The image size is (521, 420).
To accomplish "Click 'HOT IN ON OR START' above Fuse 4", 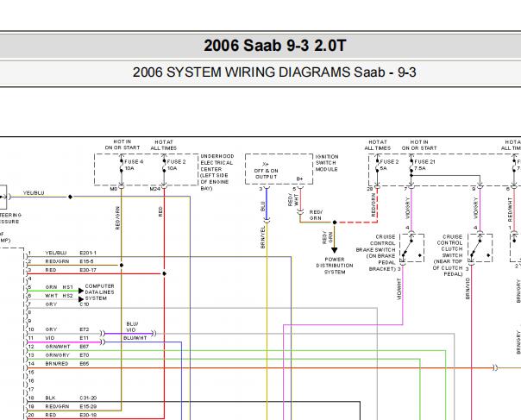I will 122,145.
